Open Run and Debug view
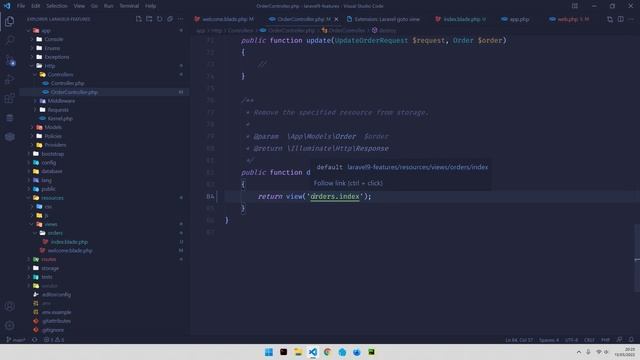 [x=9, y=79]
